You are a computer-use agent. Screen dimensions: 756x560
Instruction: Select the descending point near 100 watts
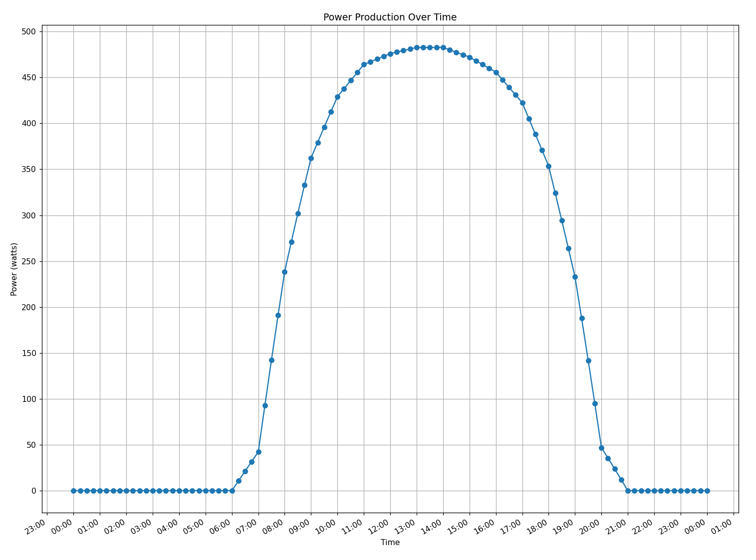(x=594, y=402)
